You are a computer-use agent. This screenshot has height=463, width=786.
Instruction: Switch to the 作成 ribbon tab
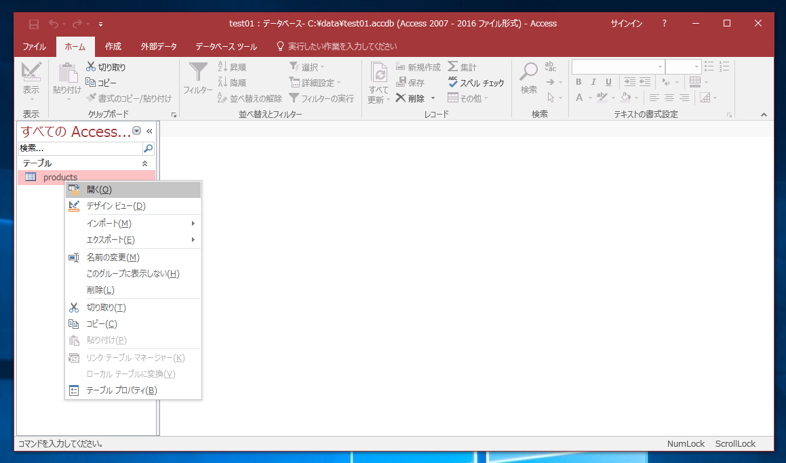tap(113, 47)
